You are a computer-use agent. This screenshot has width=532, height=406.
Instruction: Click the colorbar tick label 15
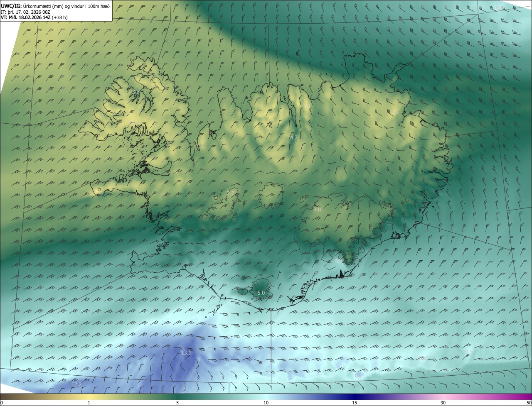point(355,403)
